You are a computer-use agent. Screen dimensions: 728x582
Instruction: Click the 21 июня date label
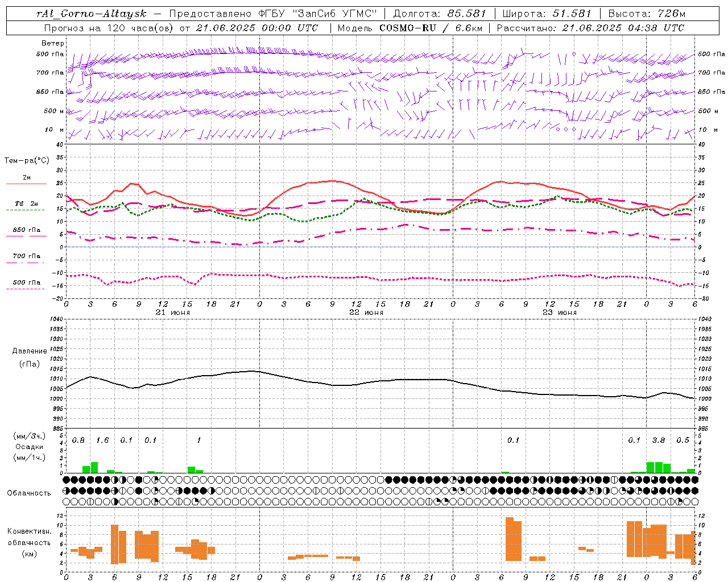click(x=173, y=313)
